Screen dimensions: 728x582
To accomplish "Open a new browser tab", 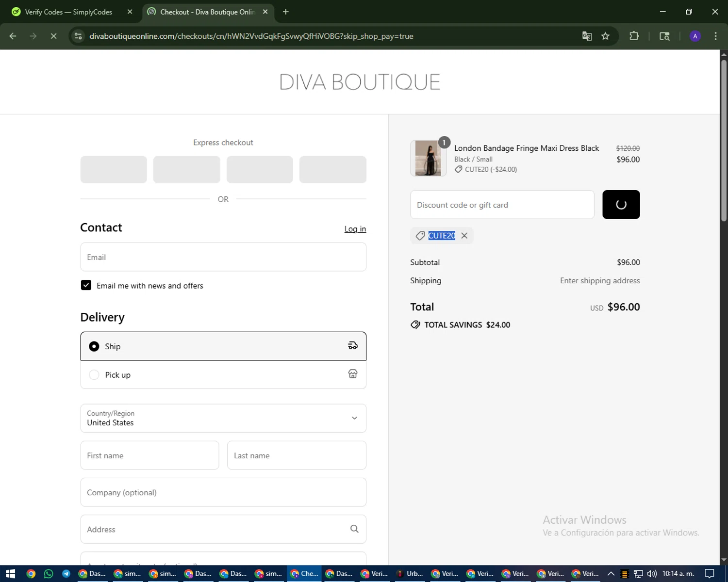I will (x=285, y=12).
